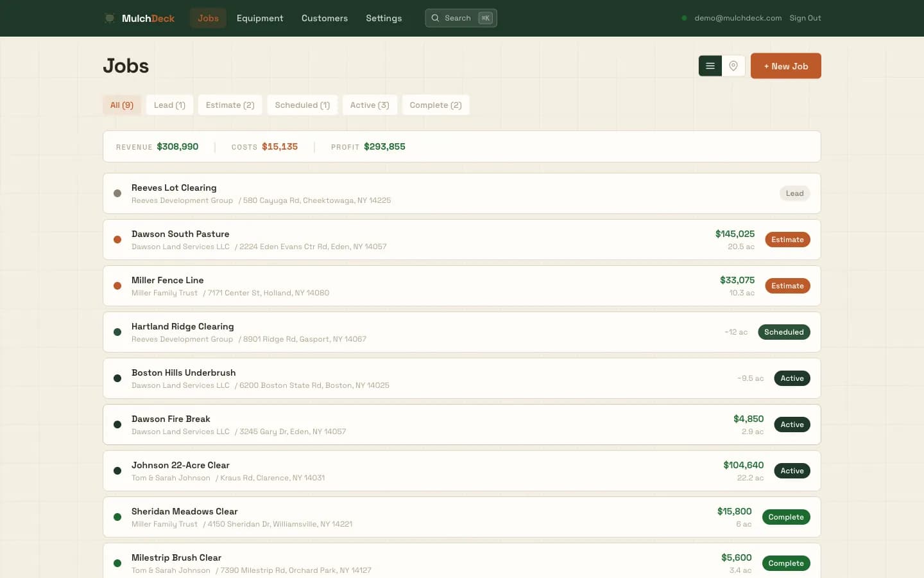Click profit total $293,855
The width and height of the screenshot is (924, 578).
384,146
